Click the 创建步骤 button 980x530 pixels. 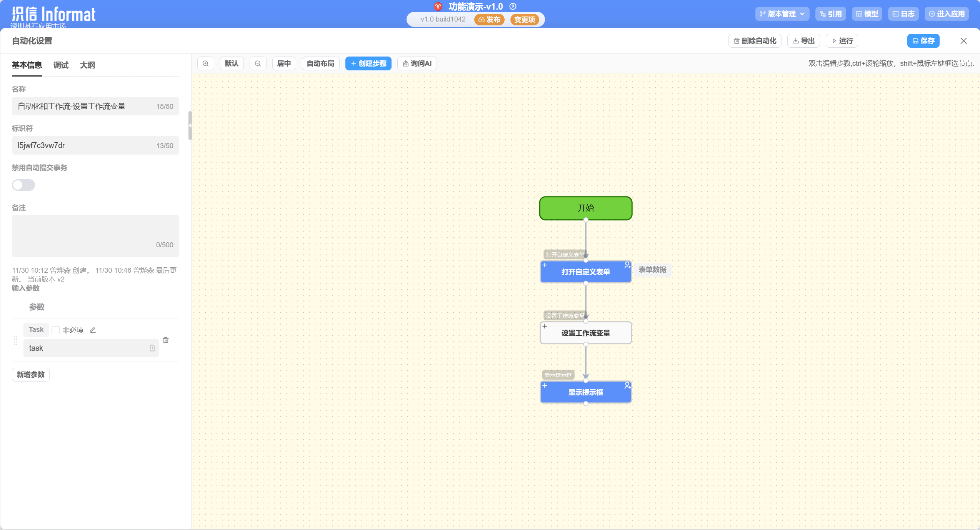[x=368, y=63]
